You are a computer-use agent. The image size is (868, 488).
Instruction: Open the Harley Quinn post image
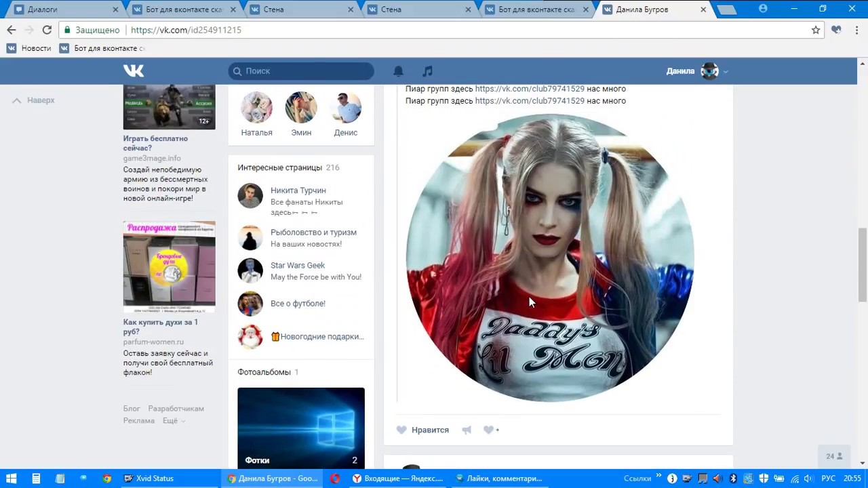[x=550, y=258]
